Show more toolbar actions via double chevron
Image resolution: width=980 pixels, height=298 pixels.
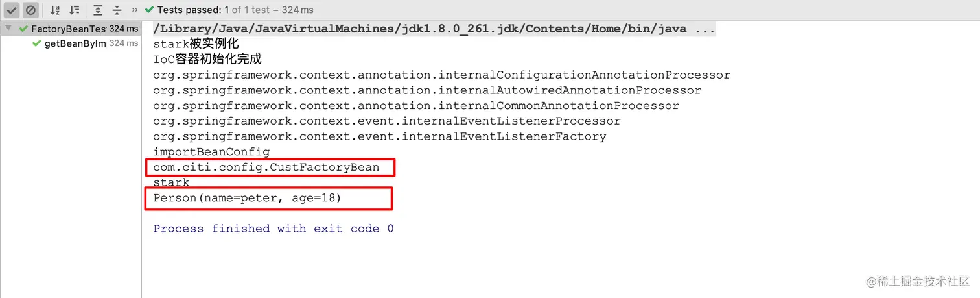[x=135, y=10]
